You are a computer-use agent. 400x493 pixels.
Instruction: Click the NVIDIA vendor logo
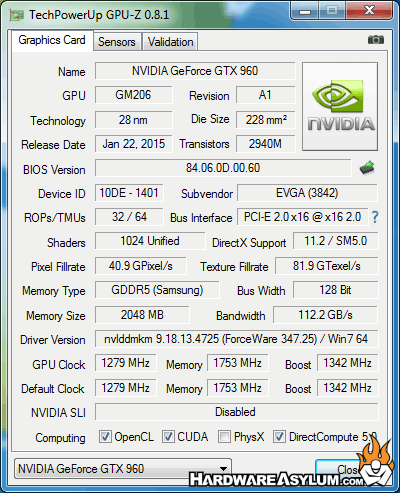point(340,106)
